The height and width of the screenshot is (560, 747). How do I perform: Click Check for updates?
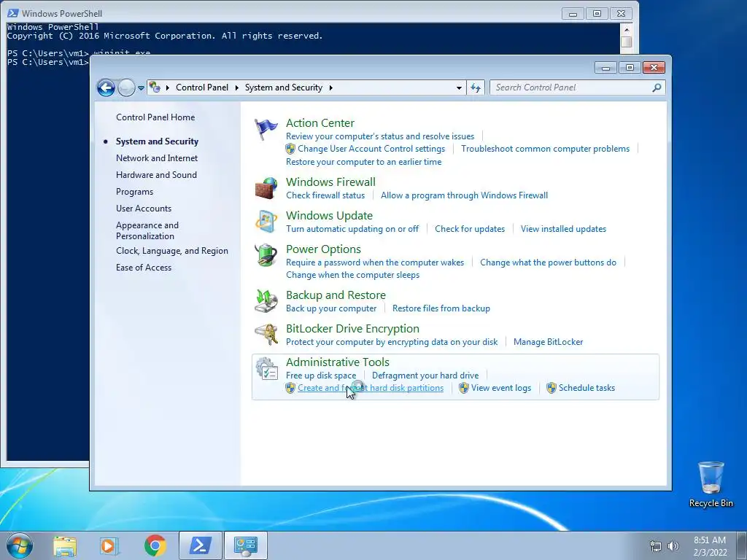click(470, 229)
